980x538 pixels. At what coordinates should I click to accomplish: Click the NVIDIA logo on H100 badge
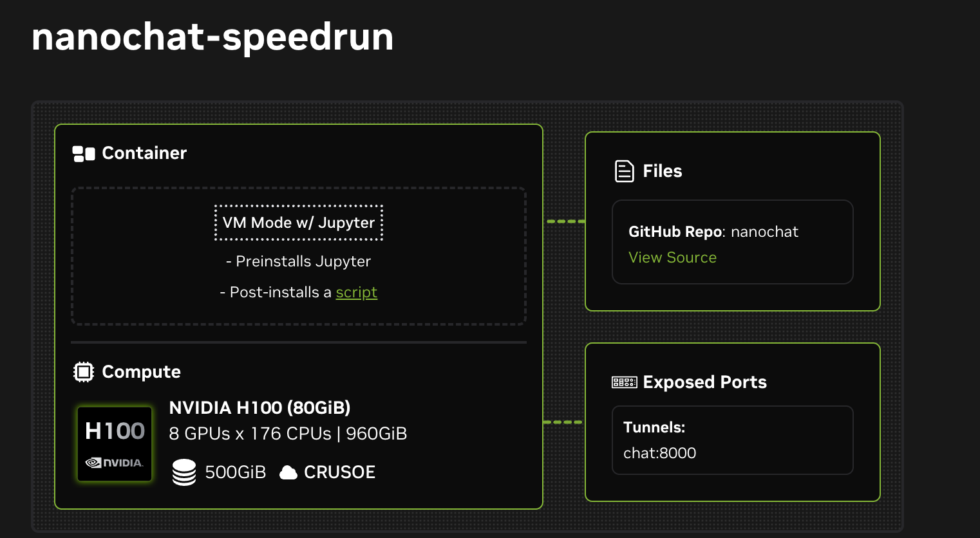click(x=115, y=463)
